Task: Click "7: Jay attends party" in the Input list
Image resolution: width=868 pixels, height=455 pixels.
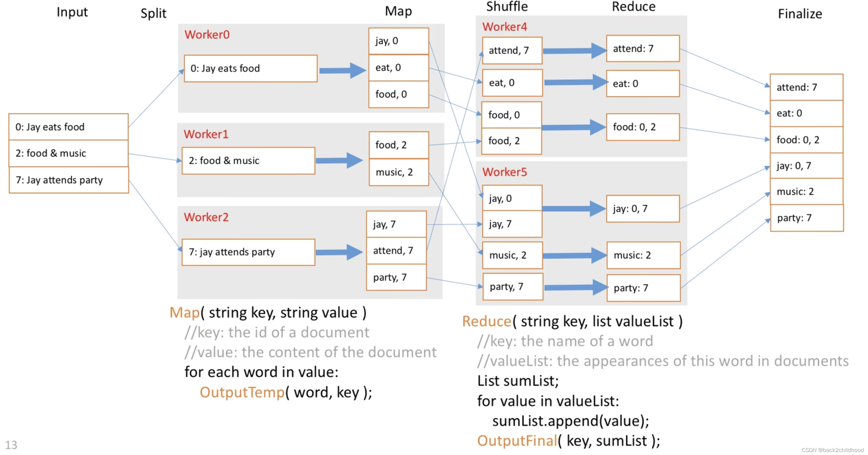Action: coord(69,180)
